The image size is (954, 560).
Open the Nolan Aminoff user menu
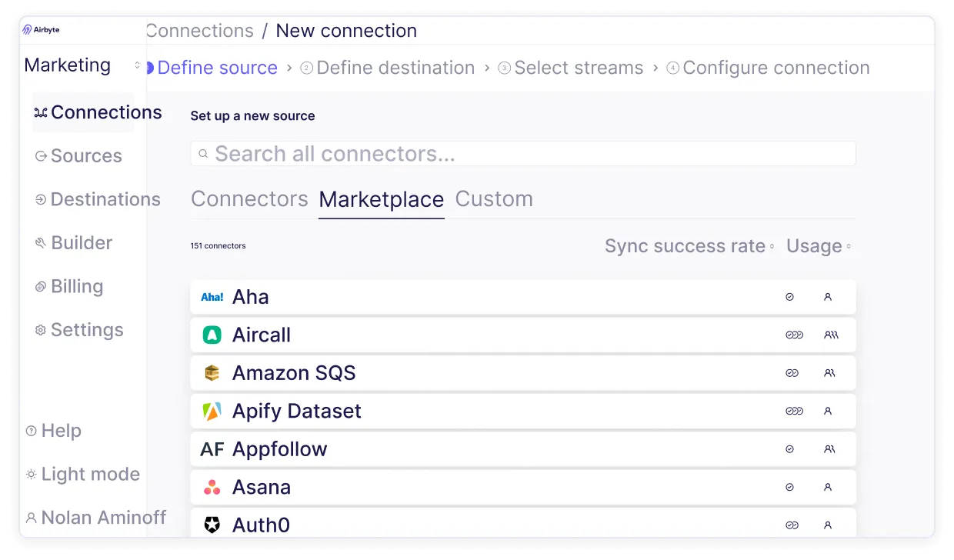click(x=96, y=518)
